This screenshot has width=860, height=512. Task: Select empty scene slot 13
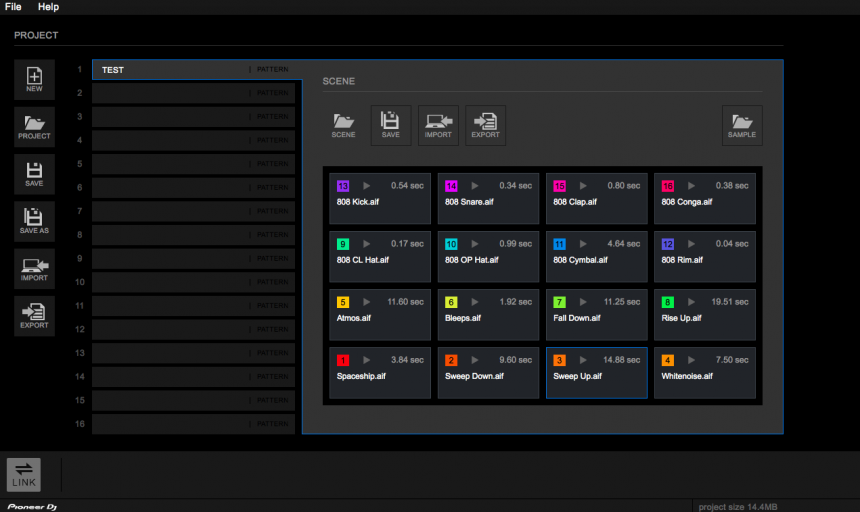194,353
